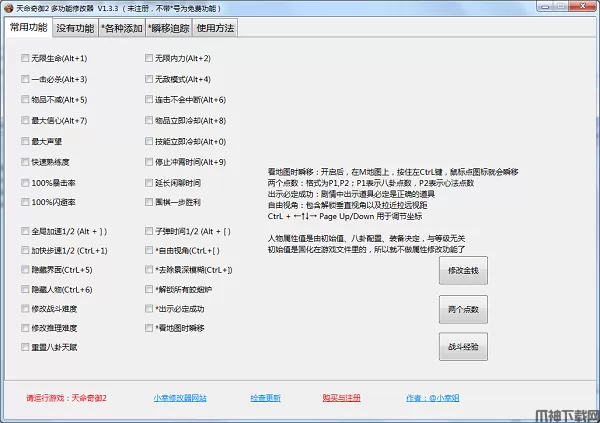This screenshot has height=423, width=600.
Task: Toggle 无敌模式(Alt+4) option
Action: (149, 79)
